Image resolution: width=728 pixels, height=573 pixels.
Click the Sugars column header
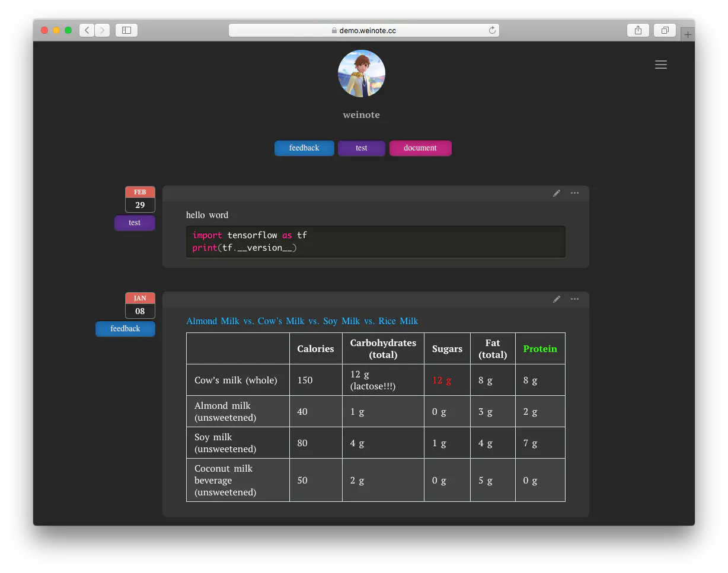point(447,348)
